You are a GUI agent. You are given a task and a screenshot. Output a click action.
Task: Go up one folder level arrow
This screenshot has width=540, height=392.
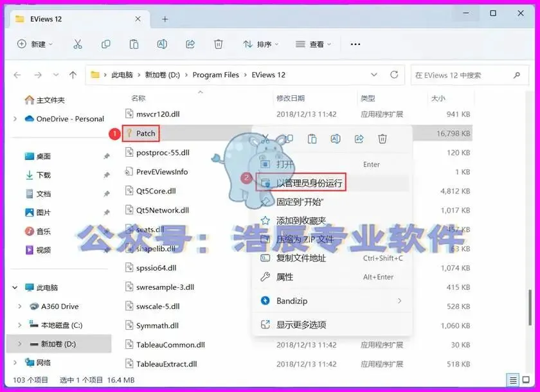pos(73,75)
